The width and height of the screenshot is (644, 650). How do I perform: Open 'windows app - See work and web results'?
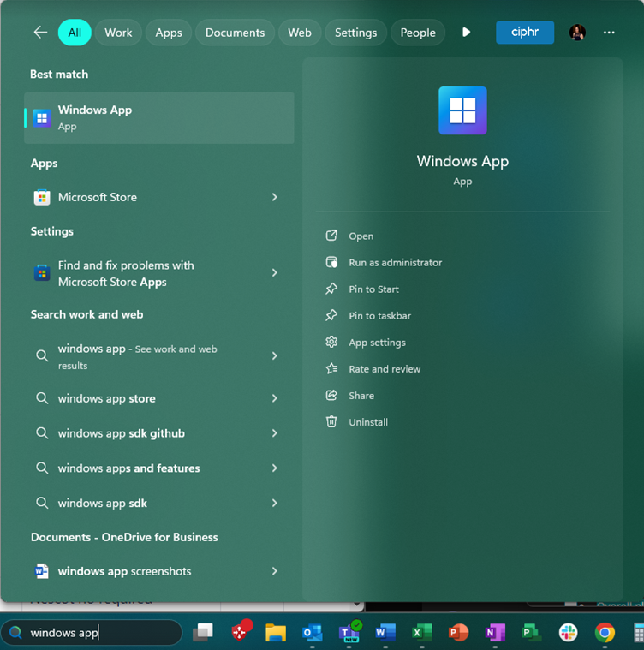(x=159, y=356)
